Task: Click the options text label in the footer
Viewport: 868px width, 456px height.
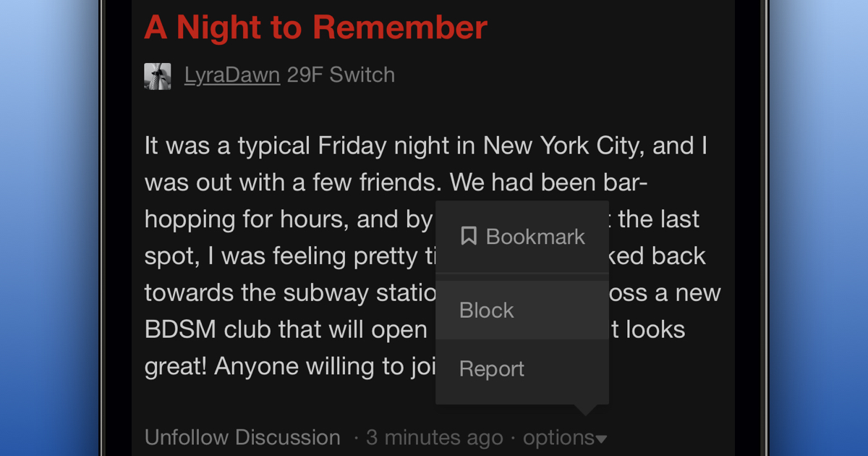Action: (x=561, y=437)
